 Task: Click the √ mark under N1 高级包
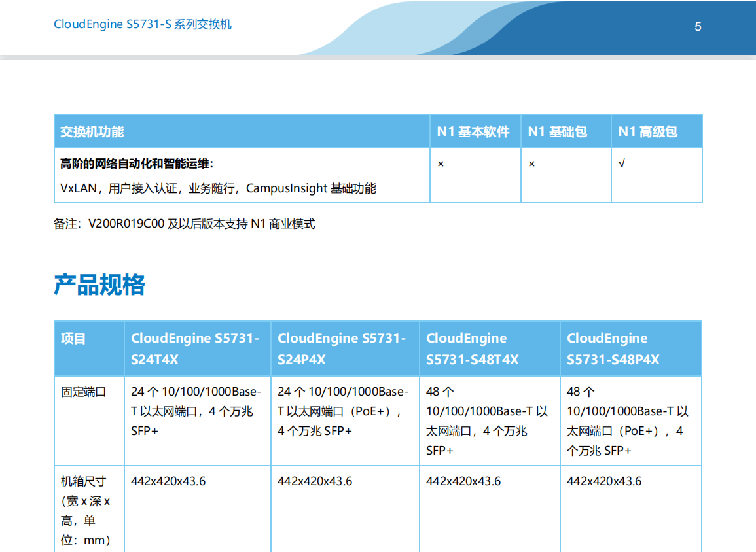(621, 164)
